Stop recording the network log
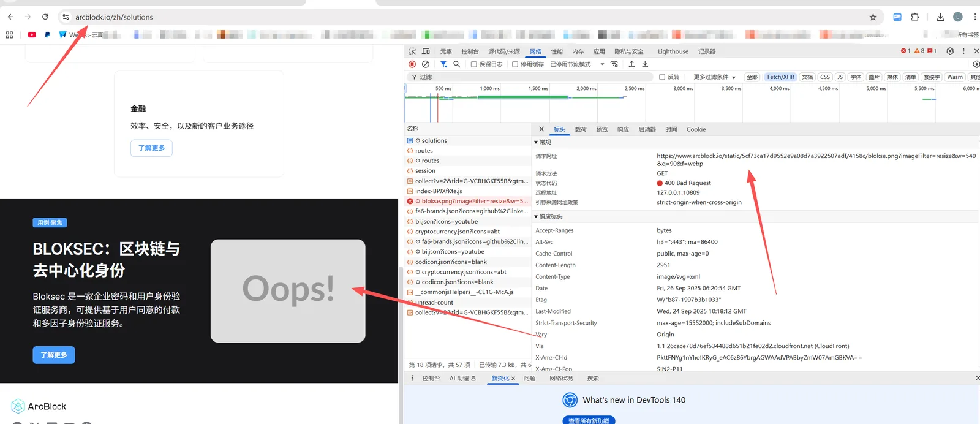The width and height of the screenshot is (980, 424). [x=412, y=64]
